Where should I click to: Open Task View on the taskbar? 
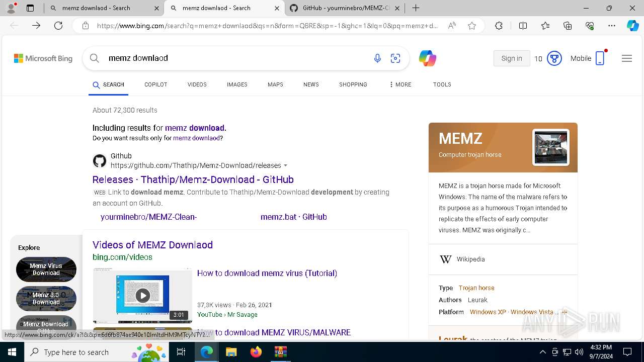click(182, 352)
